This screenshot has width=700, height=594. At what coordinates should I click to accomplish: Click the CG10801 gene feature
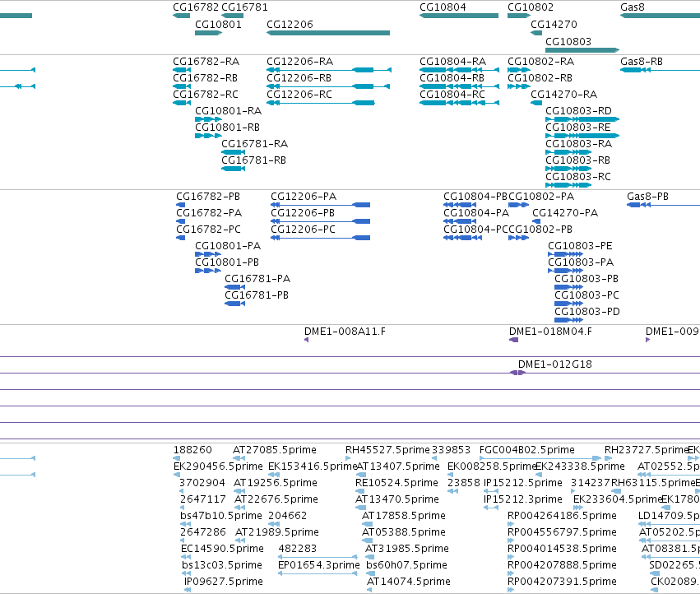pyautogui.click(x=208, y=33)
